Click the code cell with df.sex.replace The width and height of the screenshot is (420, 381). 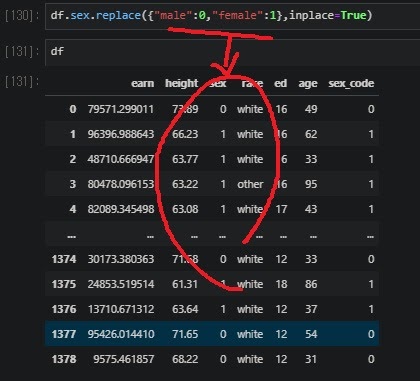coord(232,16)
